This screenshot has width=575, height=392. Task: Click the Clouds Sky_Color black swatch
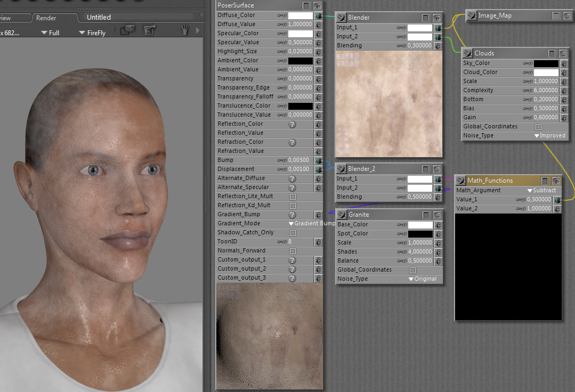[x=546, y=63]
